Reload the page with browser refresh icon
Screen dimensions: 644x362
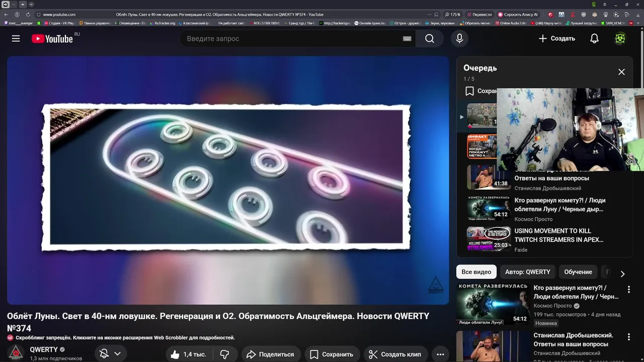click(28, 15)
